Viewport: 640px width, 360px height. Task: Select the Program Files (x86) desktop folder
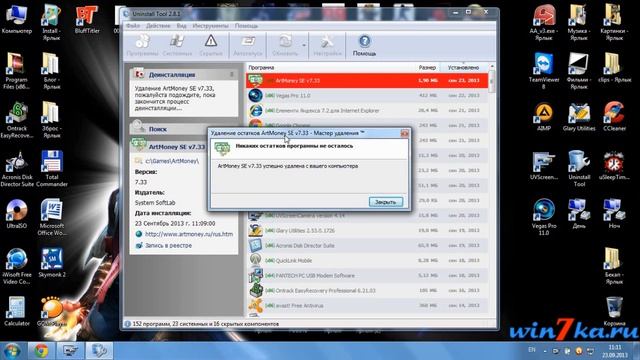(x=16, y=71)
